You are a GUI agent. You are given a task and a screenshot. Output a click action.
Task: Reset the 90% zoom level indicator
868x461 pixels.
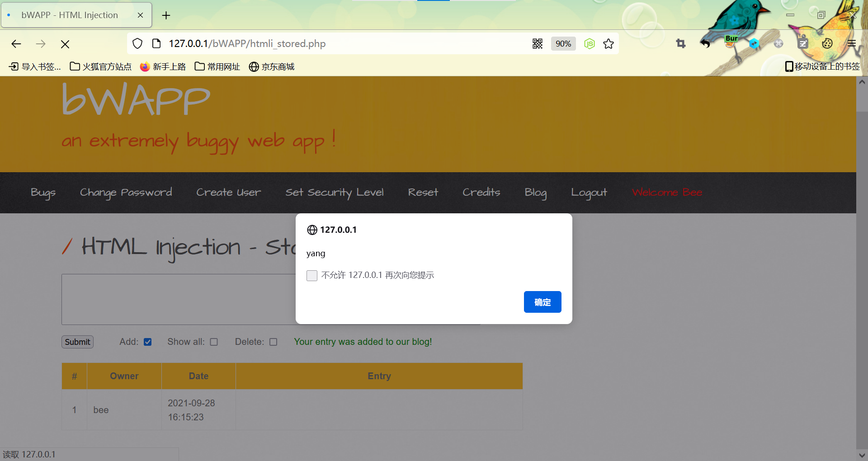pyautogui.click(x=563, y=43)
